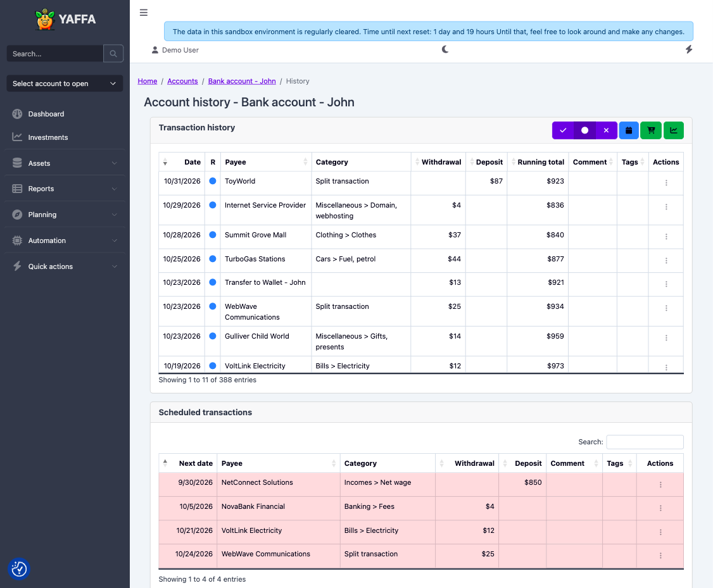Open Investments in the sidebar
The image size is (713, 588).
click(x=65, y=137)
